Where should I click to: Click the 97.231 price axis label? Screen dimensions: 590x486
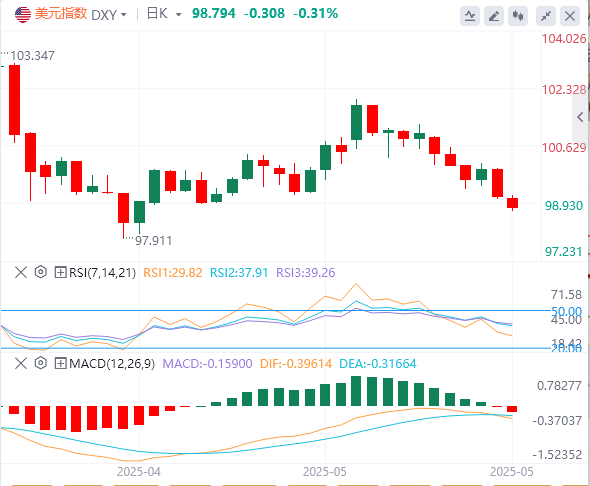coord(564,251)
